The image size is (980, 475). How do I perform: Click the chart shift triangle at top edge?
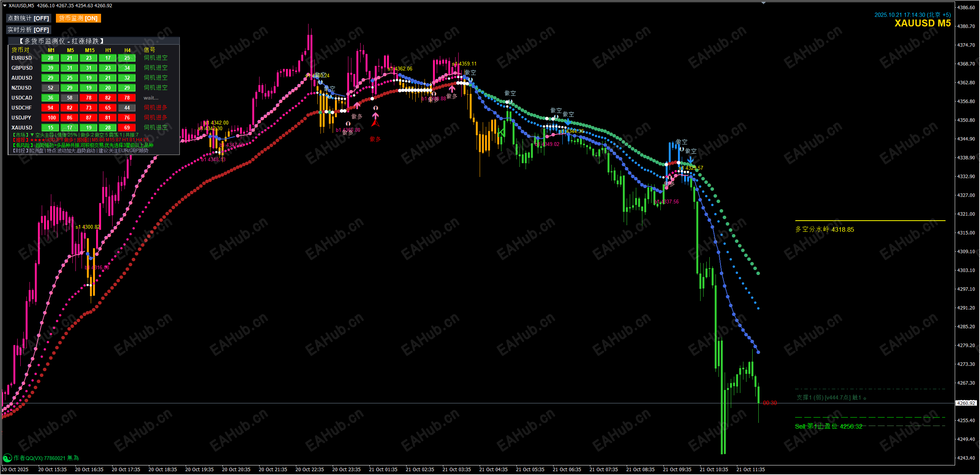(763, 3)
